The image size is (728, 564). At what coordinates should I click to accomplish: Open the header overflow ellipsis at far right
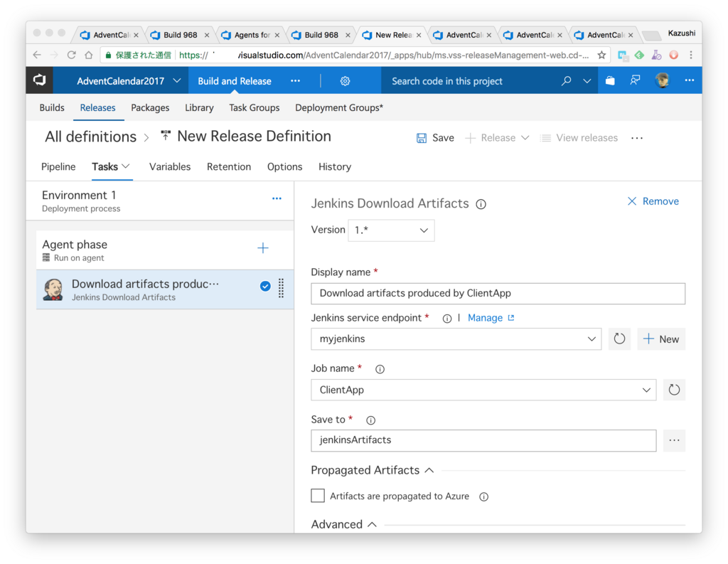[690, 80]
